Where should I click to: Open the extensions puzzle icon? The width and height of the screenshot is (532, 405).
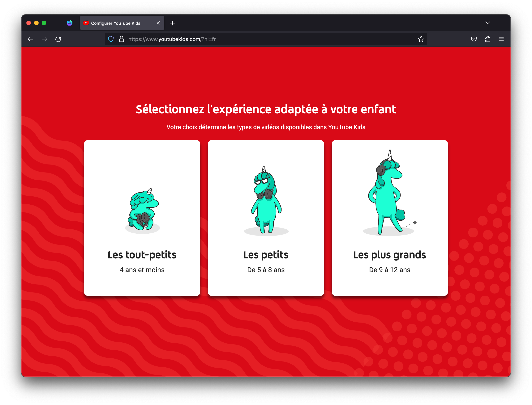488,39
